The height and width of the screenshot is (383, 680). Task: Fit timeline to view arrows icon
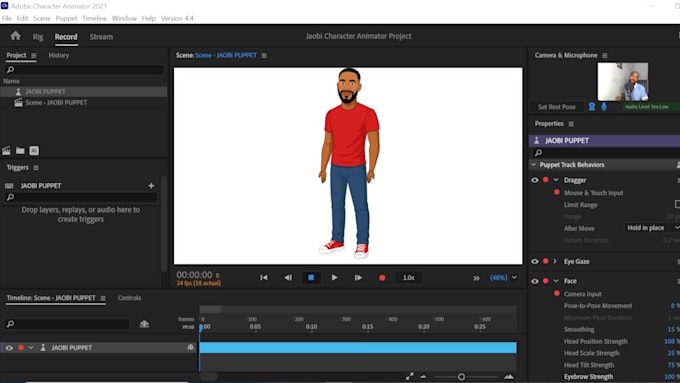click(x=409, y=376)
